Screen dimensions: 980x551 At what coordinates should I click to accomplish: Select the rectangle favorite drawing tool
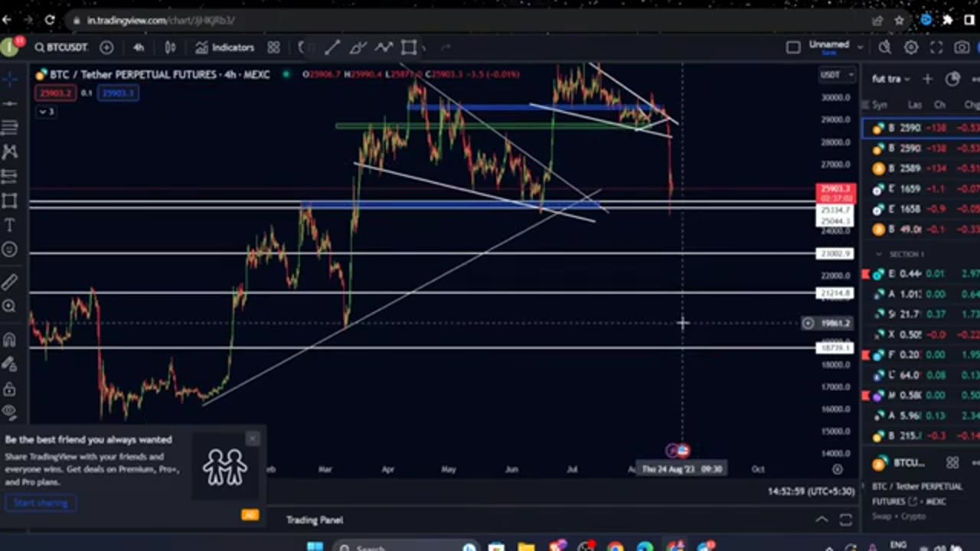click(x=409, y=47)
